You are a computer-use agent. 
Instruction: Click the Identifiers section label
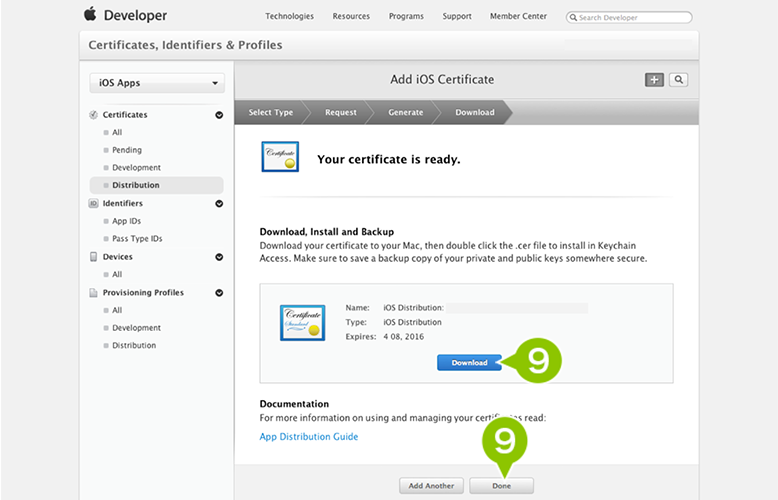123,203
